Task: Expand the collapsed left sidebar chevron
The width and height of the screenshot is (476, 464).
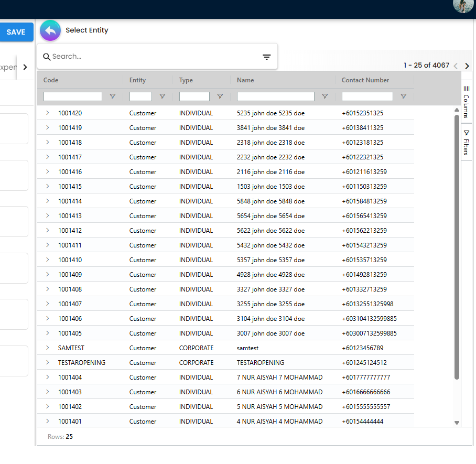Action: [25, 67]
